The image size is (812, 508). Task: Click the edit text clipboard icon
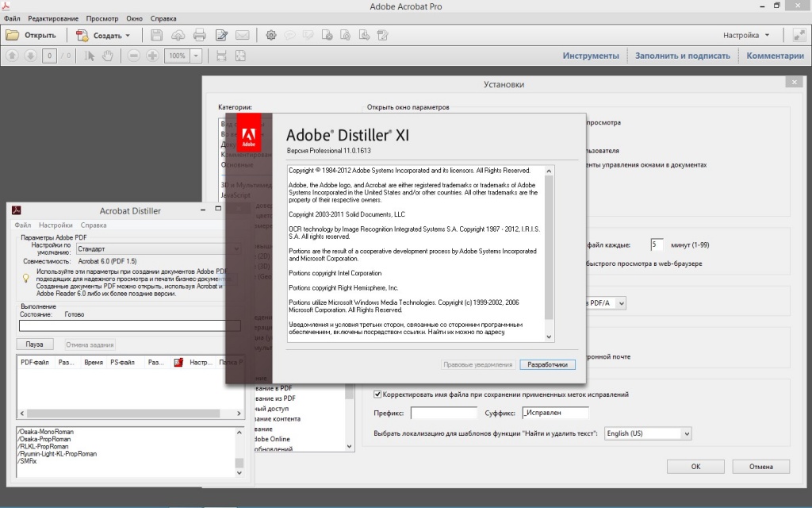pos(383,35)
